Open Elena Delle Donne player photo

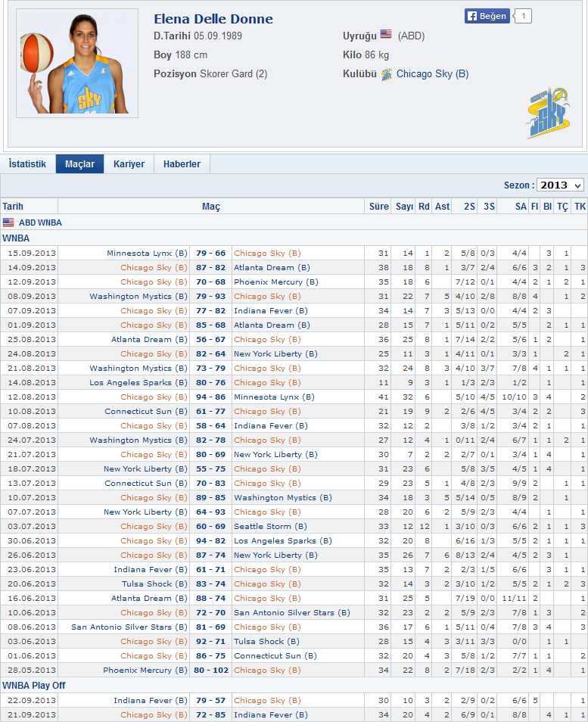point(77,63)
